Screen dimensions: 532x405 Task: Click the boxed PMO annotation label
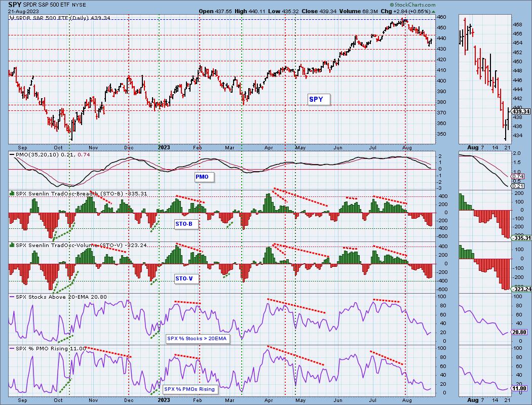point(204,177)
